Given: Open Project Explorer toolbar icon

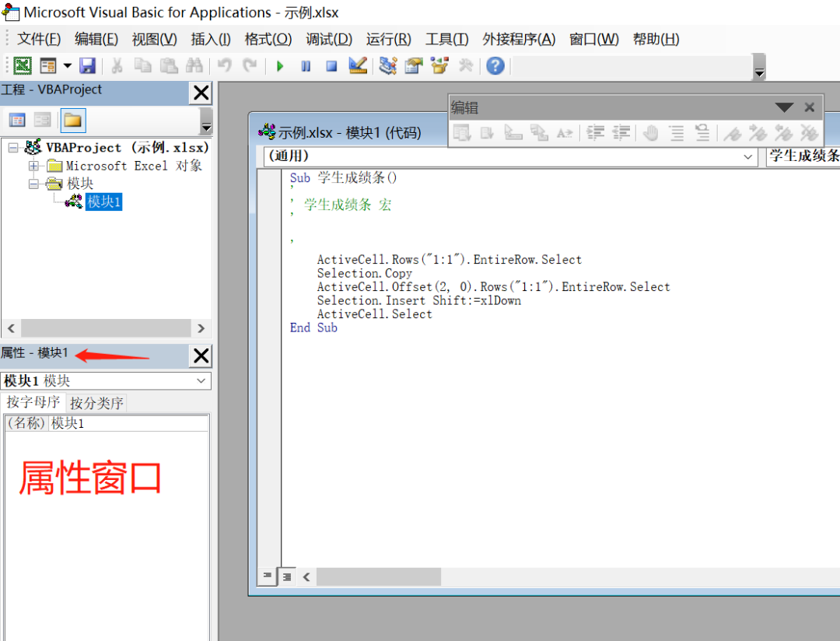Looking at the screenshot, I should tap(388, 66).
